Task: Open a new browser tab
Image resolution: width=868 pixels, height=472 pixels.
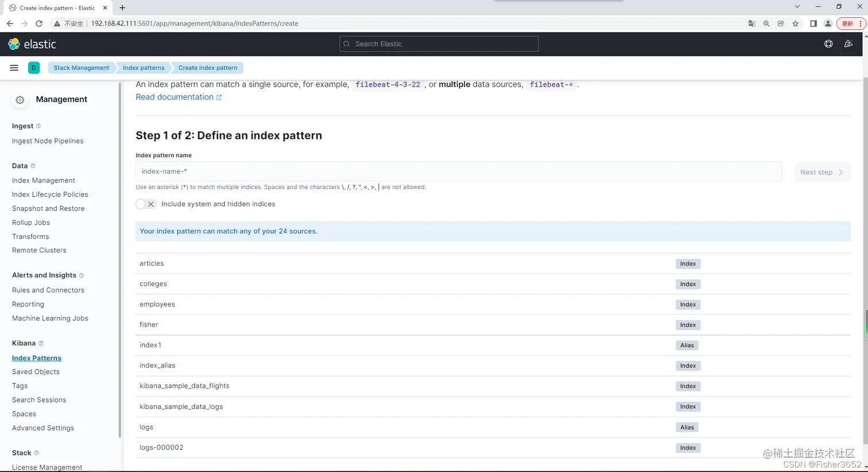Action: click(122, 8)
